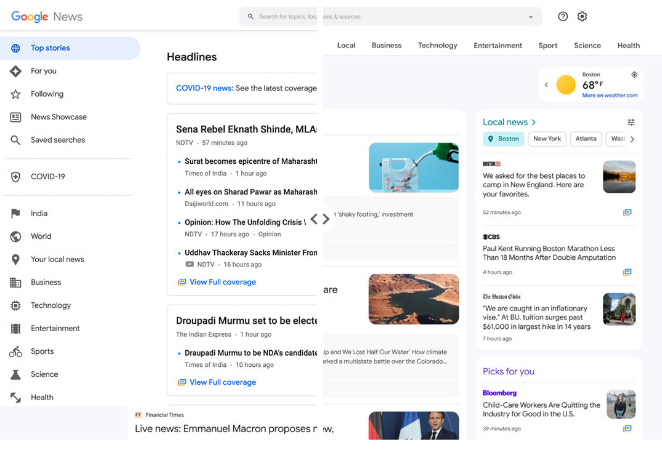662x449 pixels.
Task: Open the help question mark icon
Action: coord(562,16)
